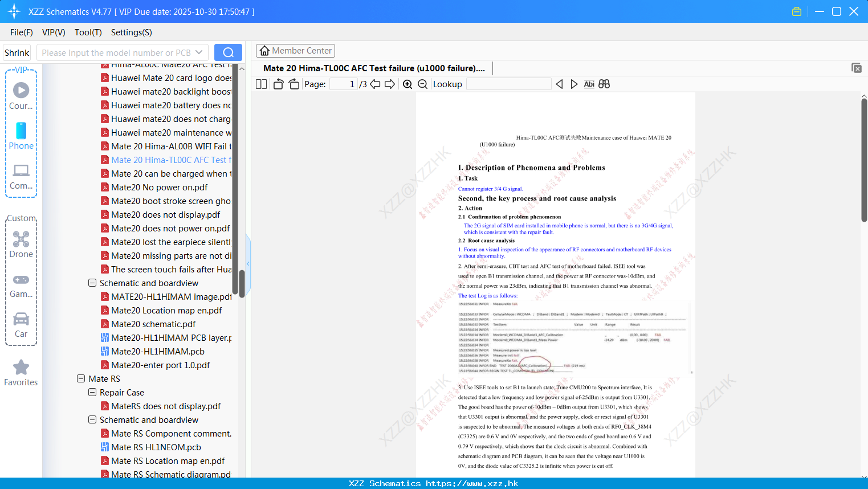Click the binoculars search icon

coord(604,84)
